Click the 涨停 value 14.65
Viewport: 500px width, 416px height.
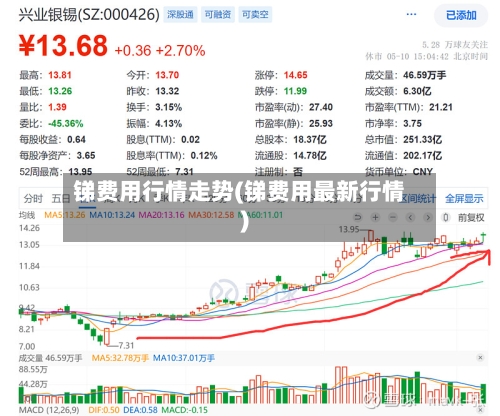[296, 75]
